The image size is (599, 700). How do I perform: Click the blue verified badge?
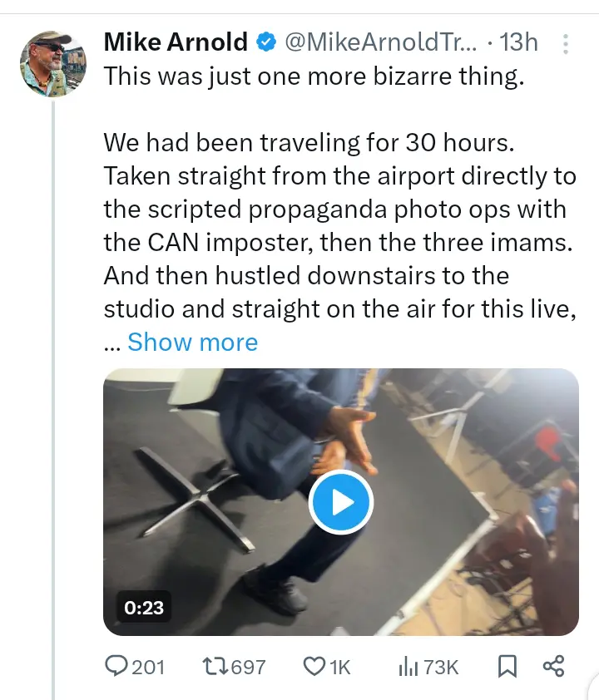[266, 42]
